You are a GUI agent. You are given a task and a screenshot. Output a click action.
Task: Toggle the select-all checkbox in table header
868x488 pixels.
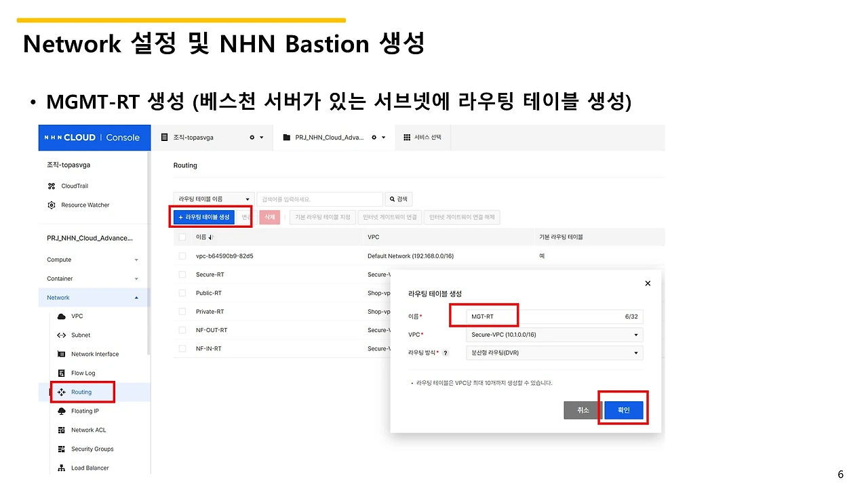[182, 237]
